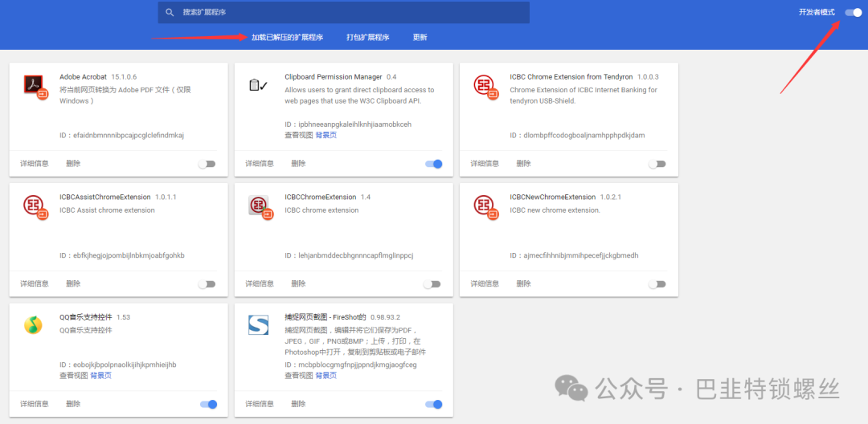Click ID dlombpffcodogboaljnamhpphpdkjdam text
This screenshot has height=424, width=868.
click(x=577, y=136)
